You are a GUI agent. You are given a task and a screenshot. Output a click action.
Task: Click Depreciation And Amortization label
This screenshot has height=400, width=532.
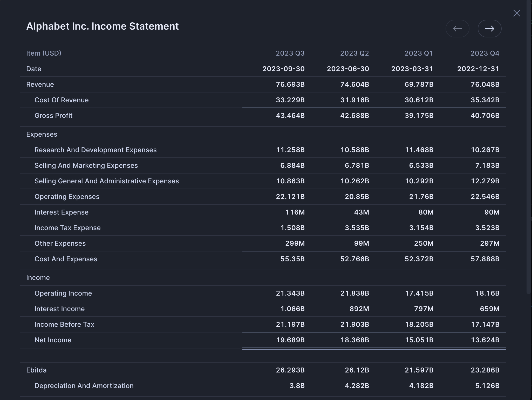pyautogui.click(x=84, y=386)
